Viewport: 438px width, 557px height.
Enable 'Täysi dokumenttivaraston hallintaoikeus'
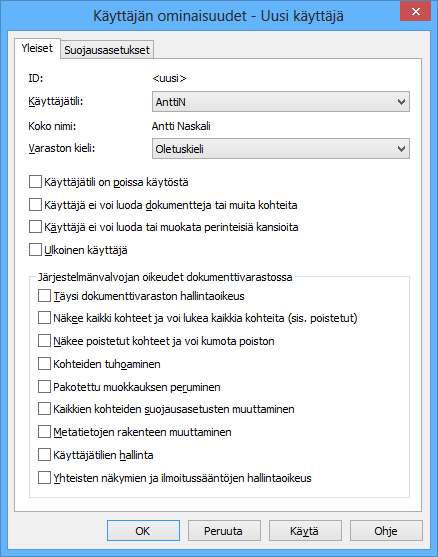44,296
